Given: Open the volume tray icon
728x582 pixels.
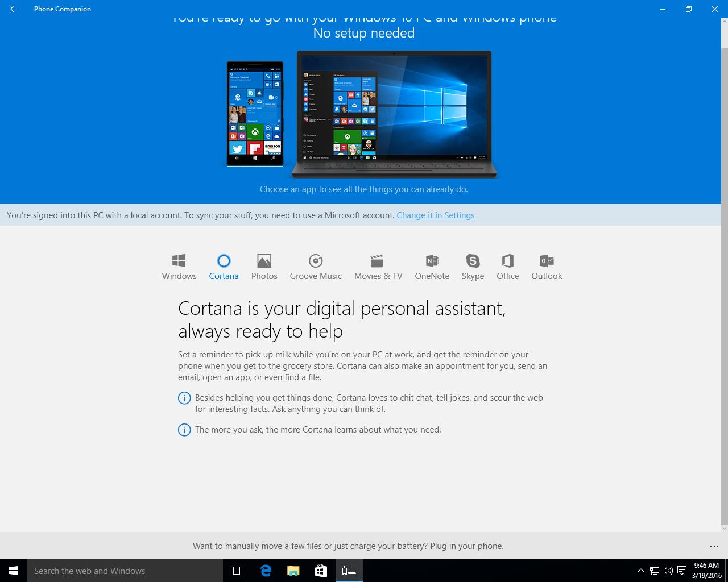Looking at the screenshot, I should [x=668, y=571].
